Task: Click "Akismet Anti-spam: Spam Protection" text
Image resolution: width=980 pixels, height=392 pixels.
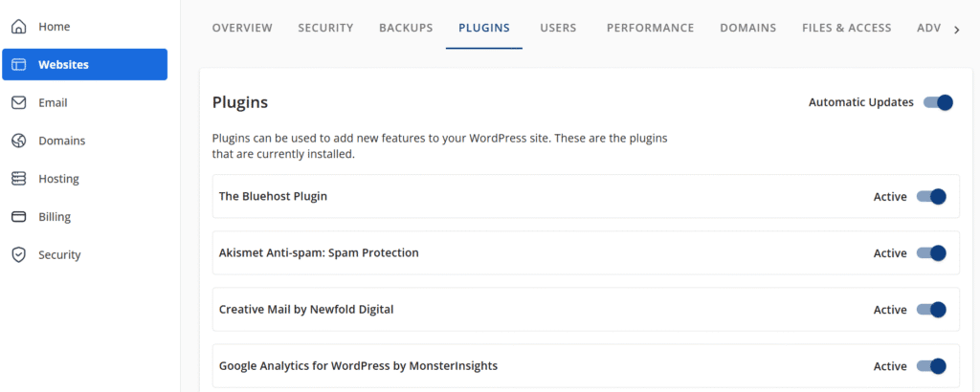Action: 319,252
